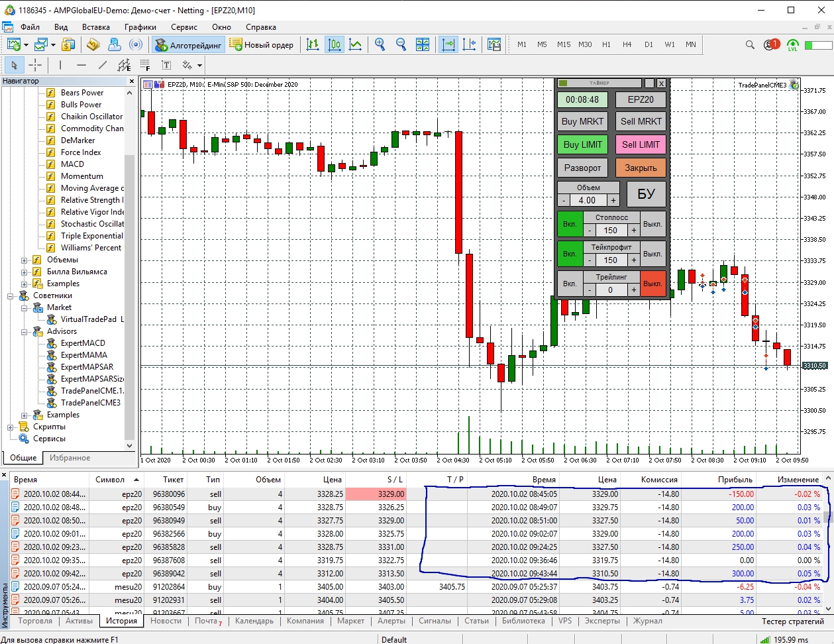Click the БУ breakeven button
This screenshot has height=644, width=834.
coord(646,194)
